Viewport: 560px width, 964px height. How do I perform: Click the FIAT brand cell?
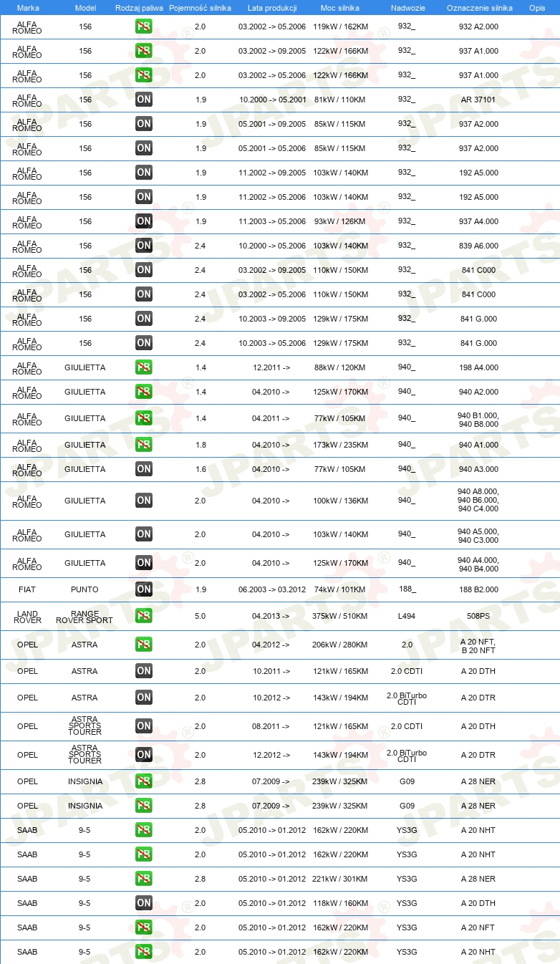tap(27, 589)
